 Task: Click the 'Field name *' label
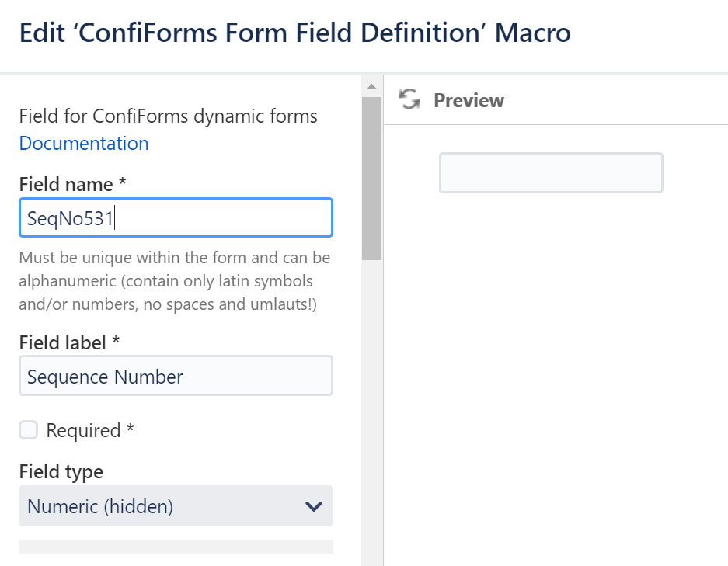tap(72, 185)
